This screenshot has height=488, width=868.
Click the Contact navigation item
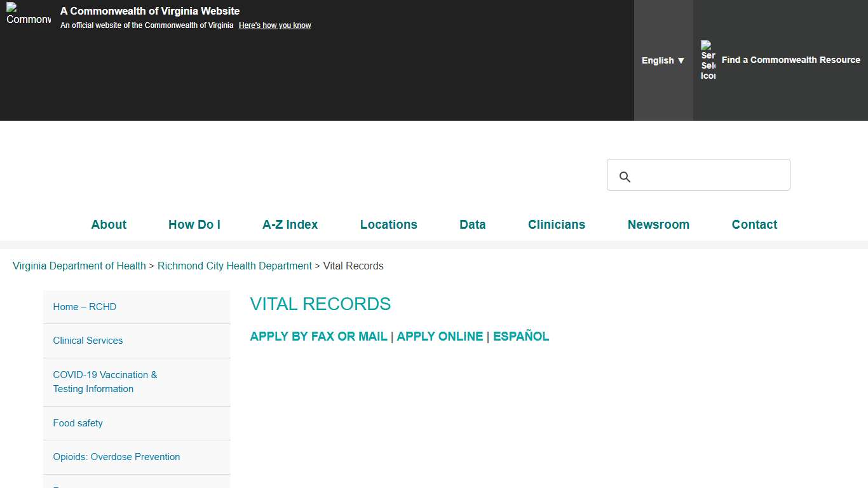click(754, 224)
